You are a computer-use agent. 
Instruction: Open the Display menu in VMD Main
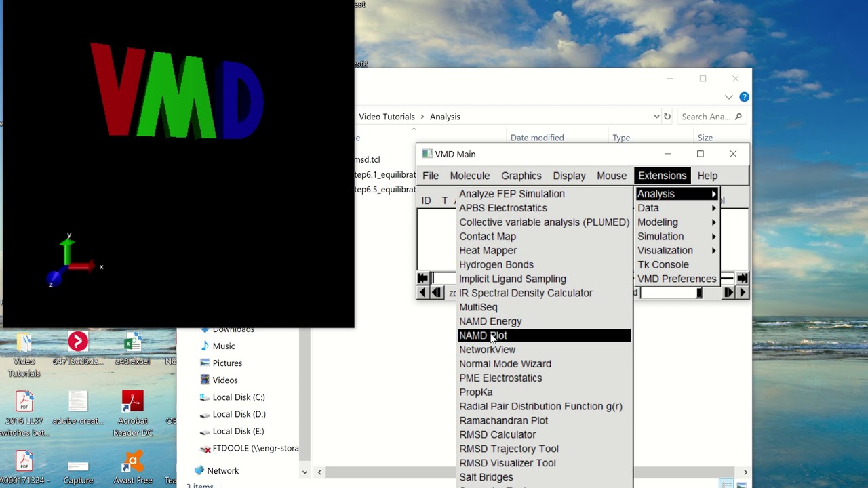pyautogui.click(x=569, y=176)
